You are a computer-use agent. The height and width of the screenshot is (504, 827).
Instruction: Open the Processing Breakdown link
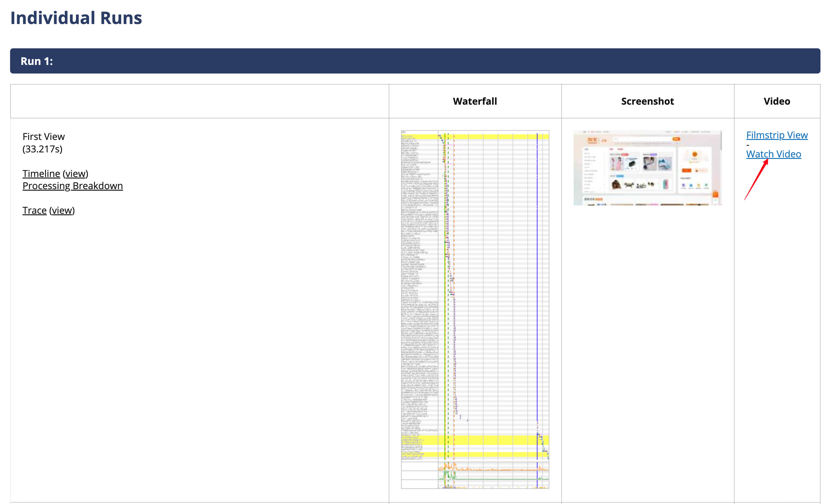tap(72, 186)
